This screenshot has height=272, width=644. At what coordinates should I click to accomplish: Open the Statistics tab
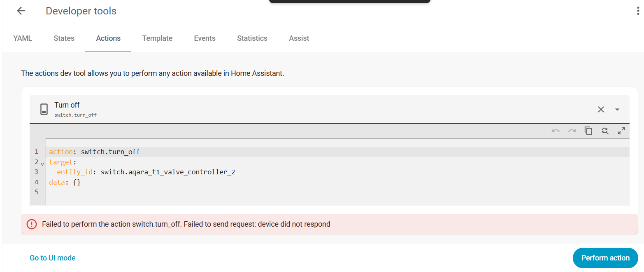[x=252, y=38]
